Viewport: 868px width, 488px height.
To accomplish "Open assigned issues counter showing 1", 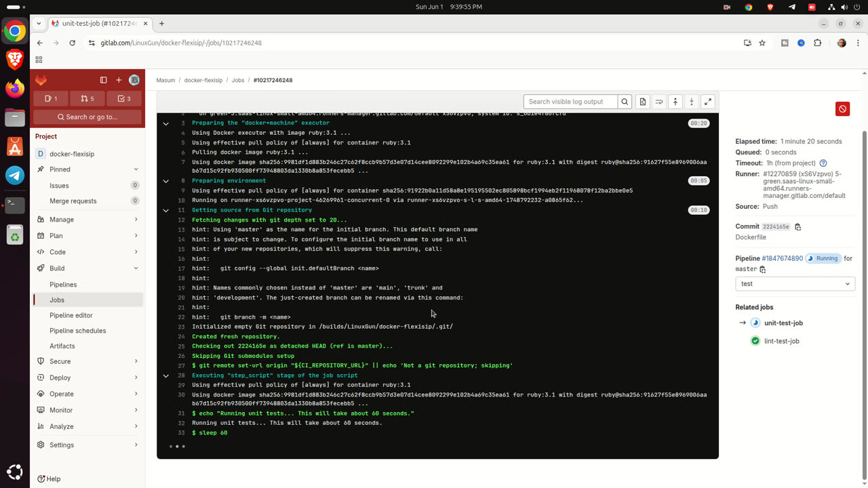I will coord(51,98).
